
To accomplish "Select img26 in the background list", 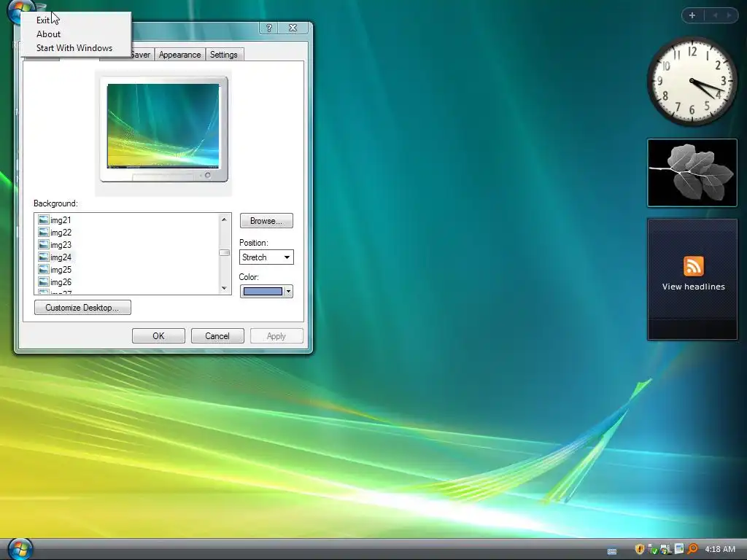I will (x=61, y=281).
